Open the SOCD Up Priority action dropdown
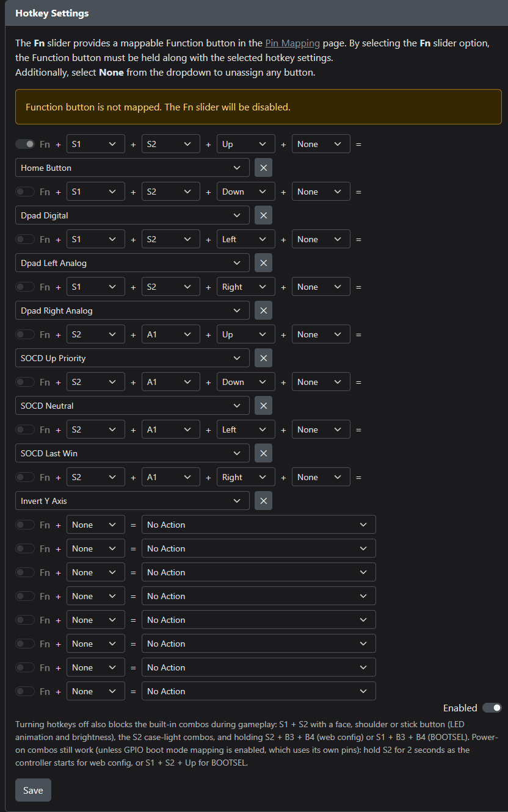The width and height of the screenshot is (508, 812). [132, 358]
